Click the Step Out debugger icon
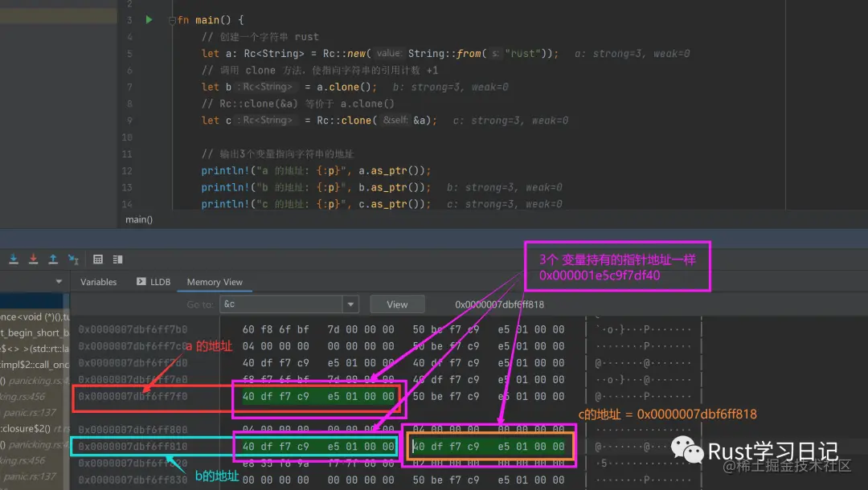Viewport: 868px width, 490px height. (53, 259)
